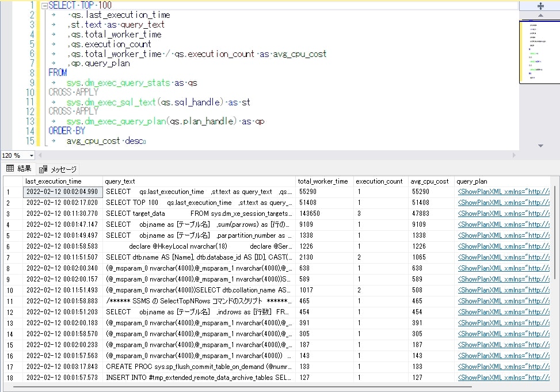Select the SSMS の SelectTopNRows comment cell
This screenshot has height=392, width=560.
click(x=199, y=301)
